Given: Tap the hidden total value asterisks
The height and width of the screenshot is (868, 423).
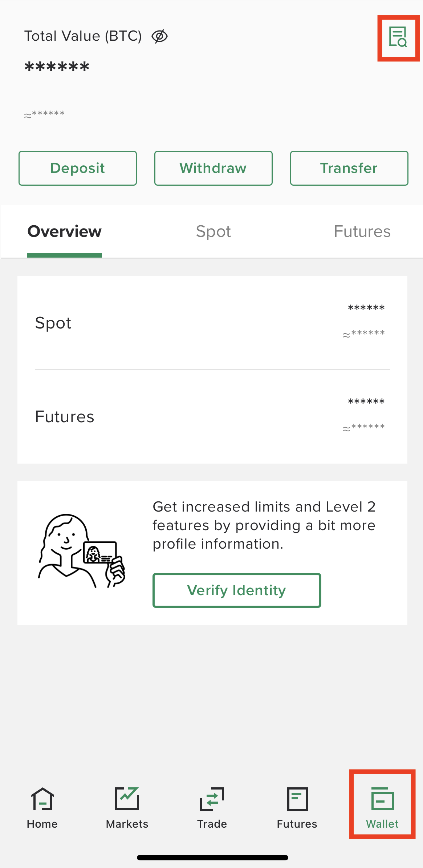Looking at the screenshot, I should click(x=57, y=67).
